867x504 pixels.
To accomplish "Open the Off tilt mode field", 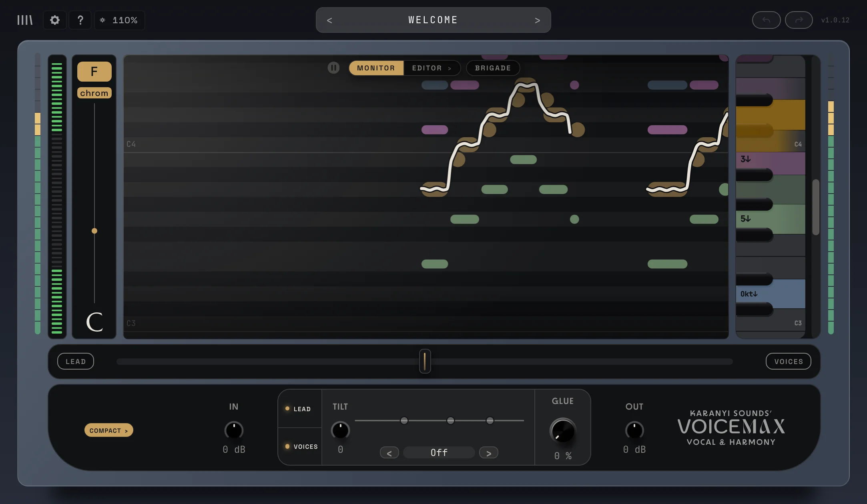I will (439, 453).
